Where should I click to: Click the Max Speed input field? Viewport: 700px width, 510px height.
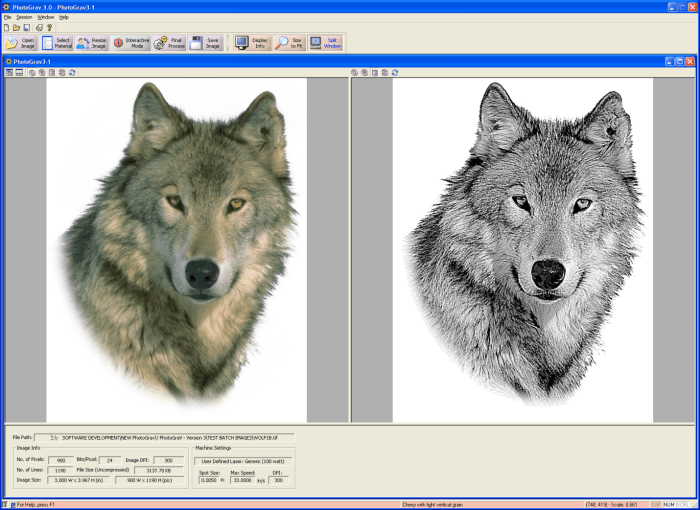[241, 481]
